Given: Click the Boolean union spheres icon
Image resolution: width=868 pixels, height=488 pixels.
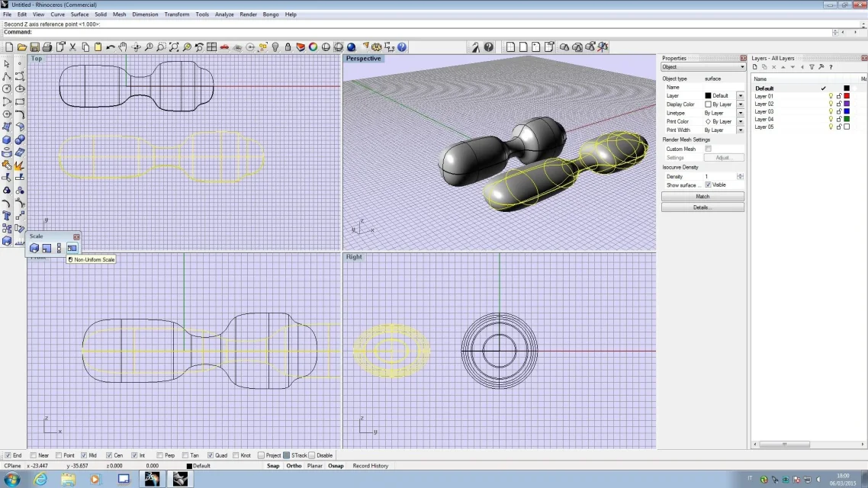Looking at the screenshot, I should 20,140.
